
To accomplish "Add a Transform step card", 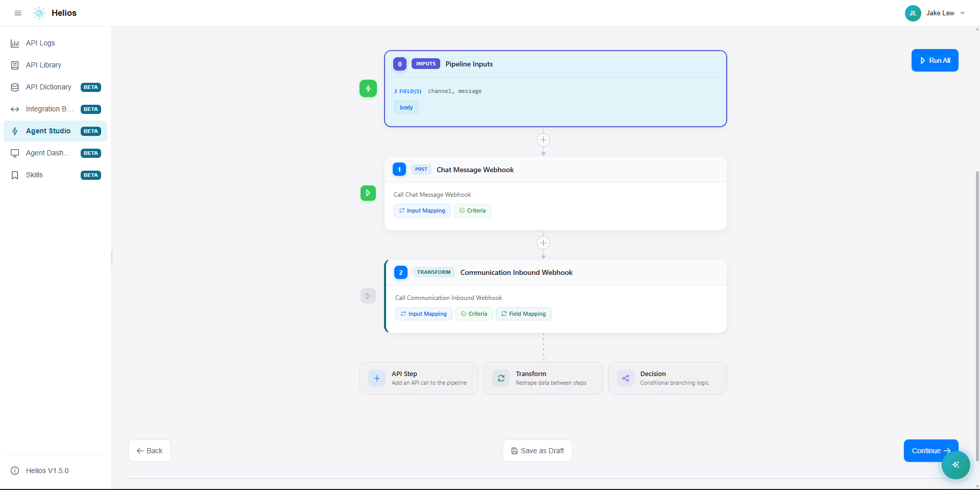I will pos(543,378).
